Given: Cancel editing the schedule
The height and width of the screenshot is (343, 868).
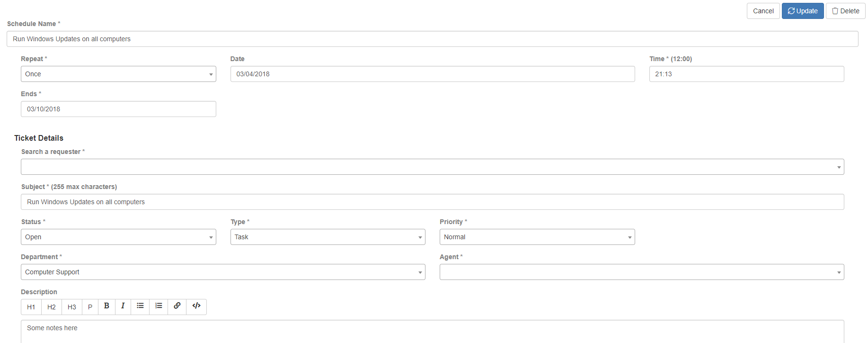Looking at the screenshot, I should coord(763,11).
